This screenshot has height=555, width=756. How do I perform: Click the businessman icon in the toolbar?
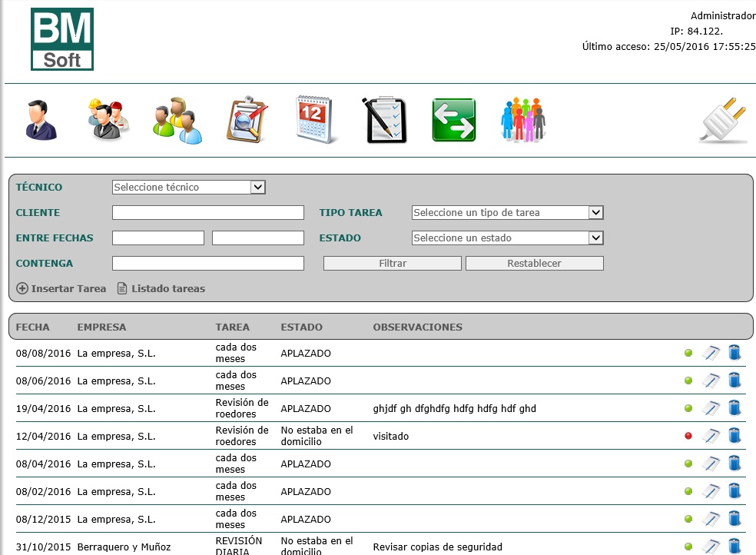pos(41,120)
